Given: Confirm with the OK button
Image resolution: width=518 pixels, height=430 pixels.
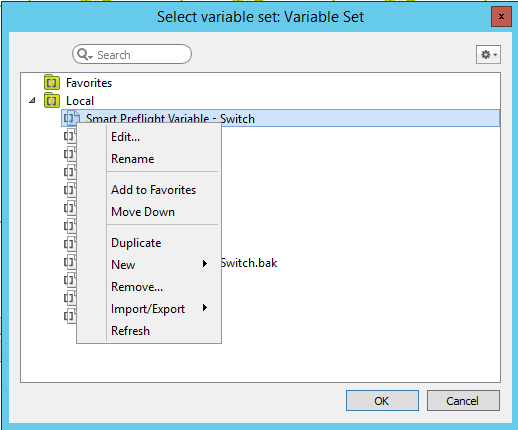Looking at the screenshot, I should tap(382, 401).
